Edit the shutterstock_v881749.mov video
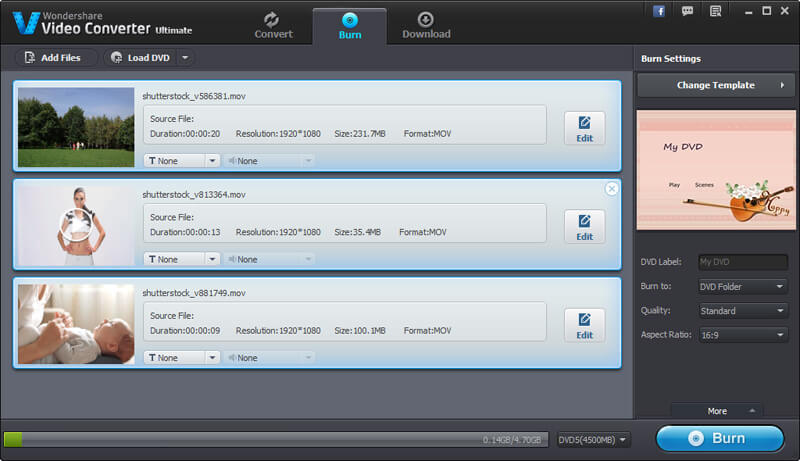This screenshot has height=461, width=800. click(584, 325)
